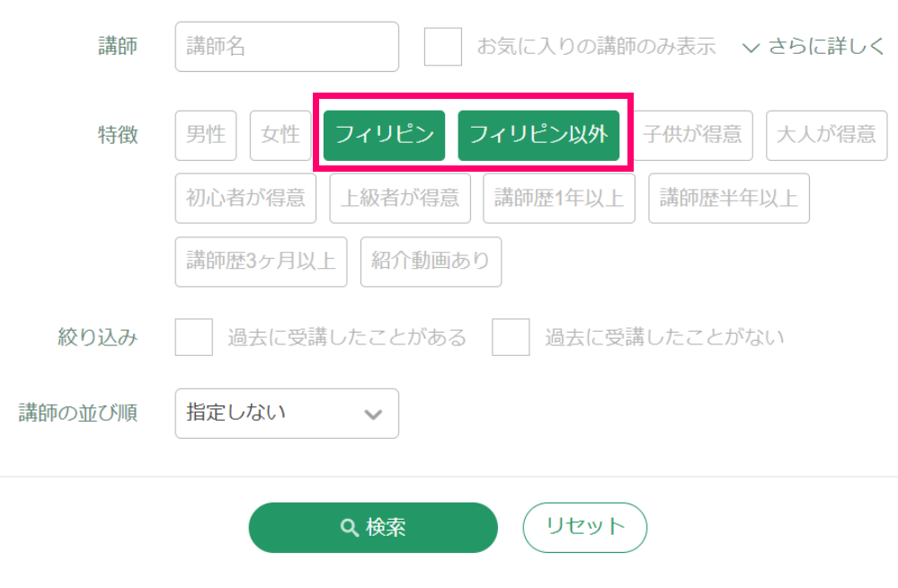Check the 過去に受講したことがある checkbox
The image size is (898, 588).
click(x=194, y=337)
